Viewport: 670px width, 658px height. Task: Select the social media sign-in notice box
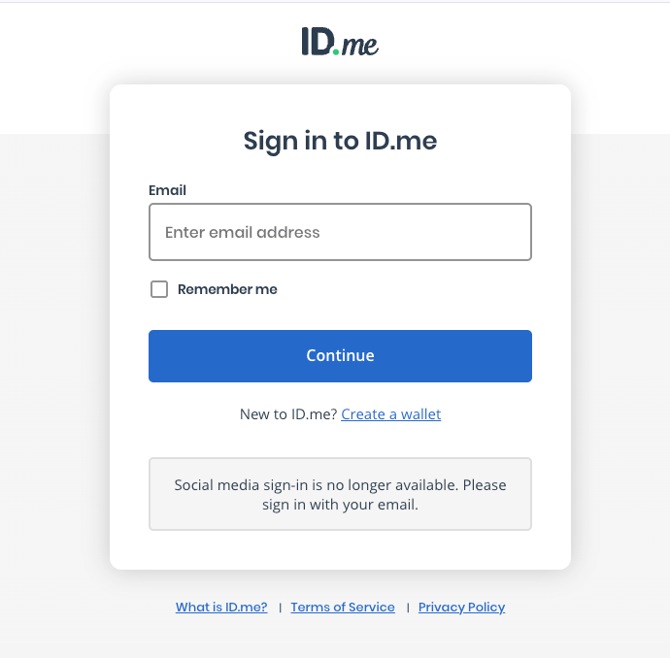(x=340, y=494)
